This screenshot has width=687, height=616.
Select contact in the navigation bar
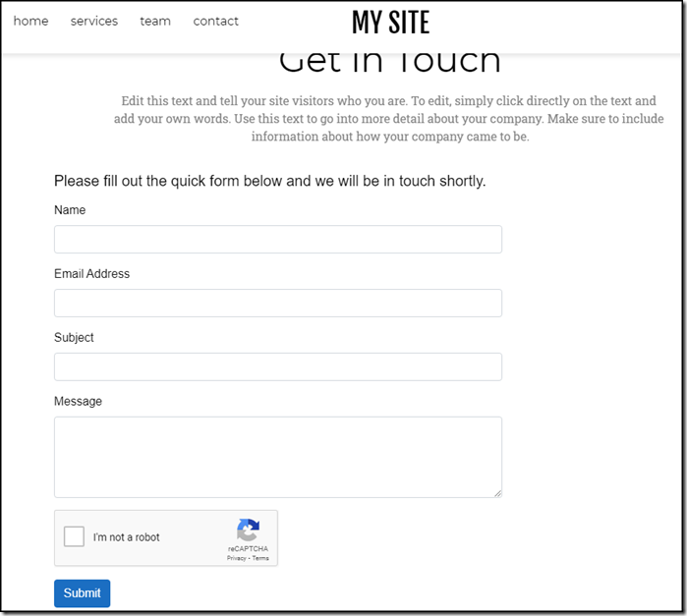[215, 21]
